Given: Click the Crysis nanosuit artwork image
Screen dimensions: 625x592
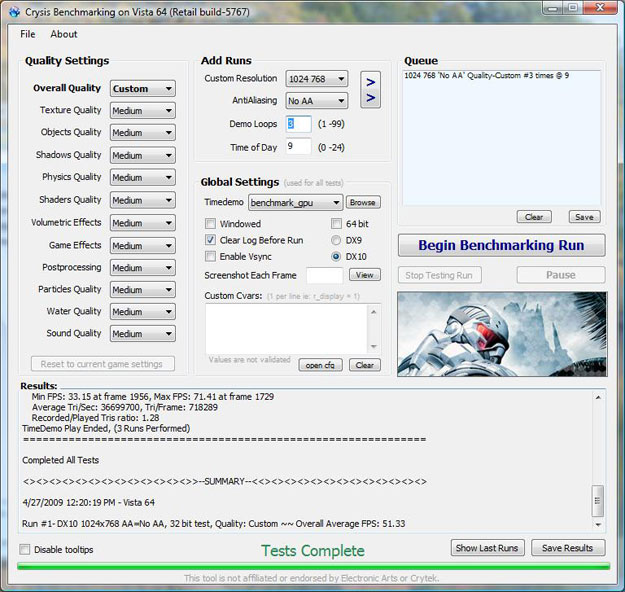Looking at the screenshot, I should 502,334.
